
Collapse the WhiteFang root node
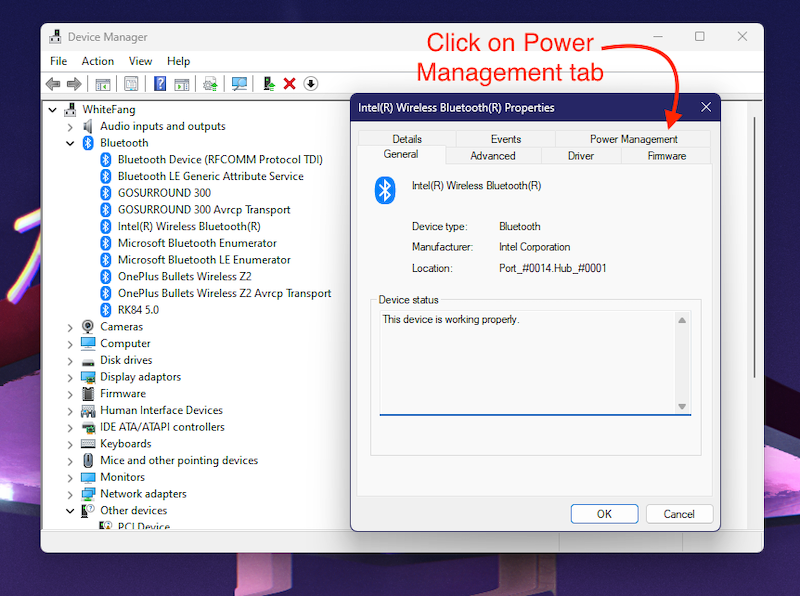point(53,110)
